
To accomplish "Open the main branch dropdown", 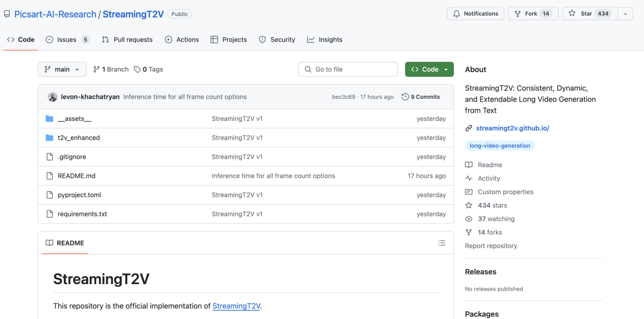I will click(62, 70).
